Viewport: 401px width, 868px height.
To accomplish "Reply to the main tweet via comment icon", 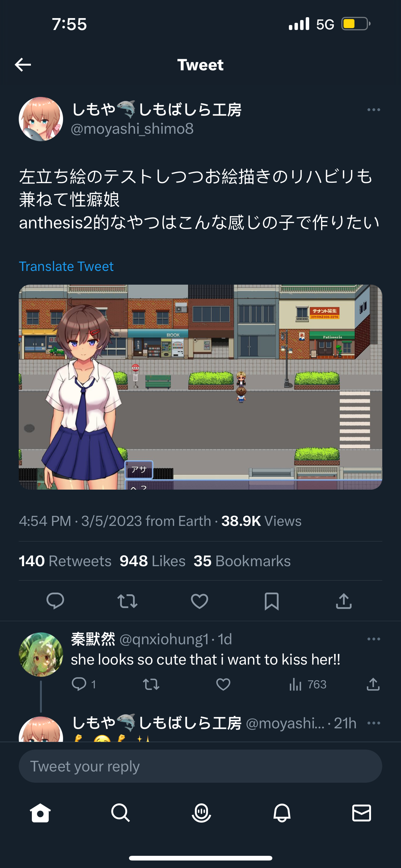I will click(x=55, y=601).
